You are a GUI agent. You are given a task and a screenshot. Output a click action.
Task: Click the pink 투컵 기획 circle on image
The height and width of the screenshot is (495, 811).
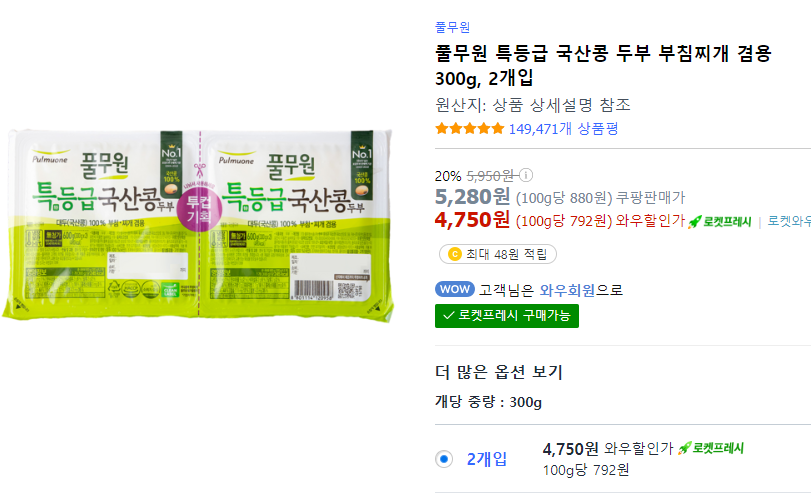(x=199, y=209)
